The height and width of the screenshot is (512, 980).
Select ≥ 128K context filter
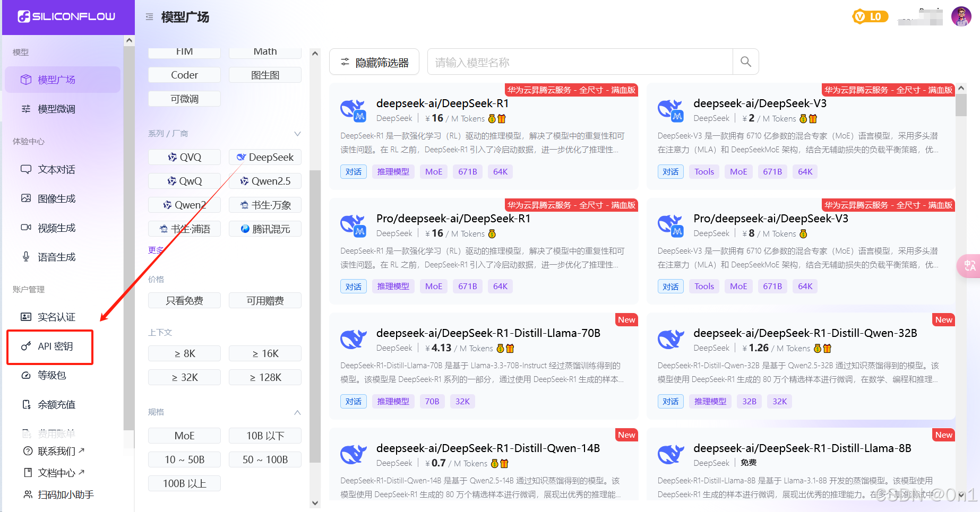(x=265, y=377)
